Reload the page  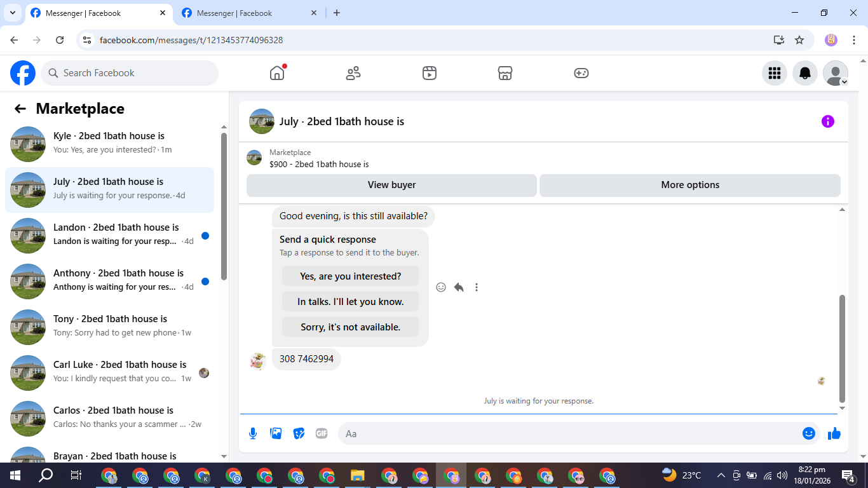pos(60,40)
